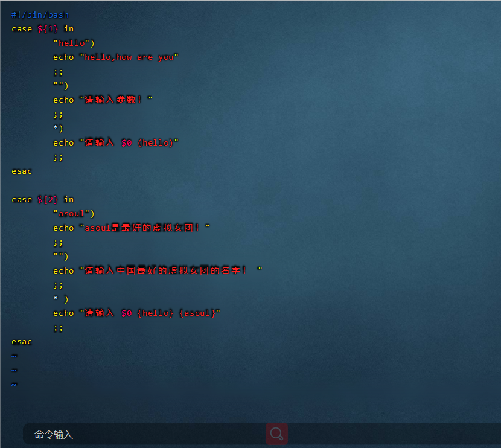This screenshot has height=448, width=501.
Task: Click the 'case ${1} in' line
Action: pyautogui.click(x=42, y=29)
